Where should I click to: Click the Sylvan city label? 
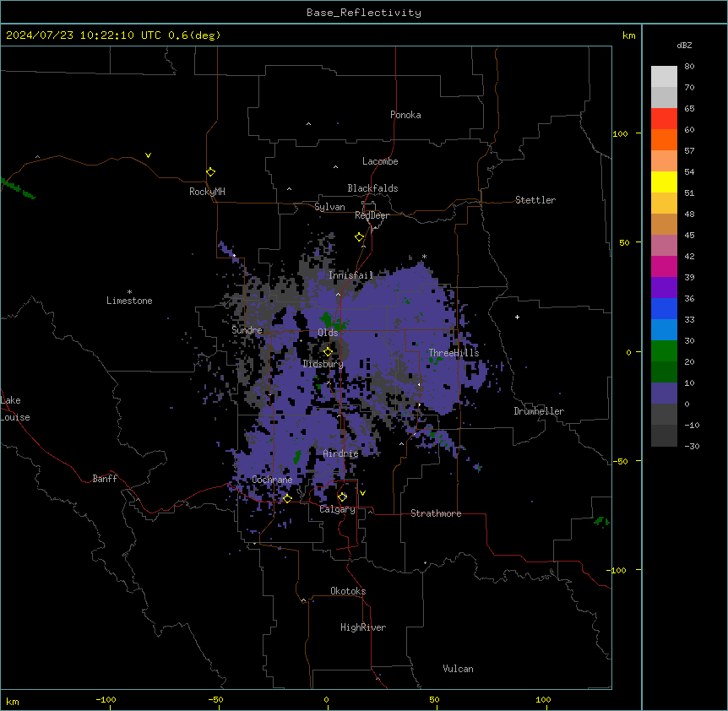(329, 207)
